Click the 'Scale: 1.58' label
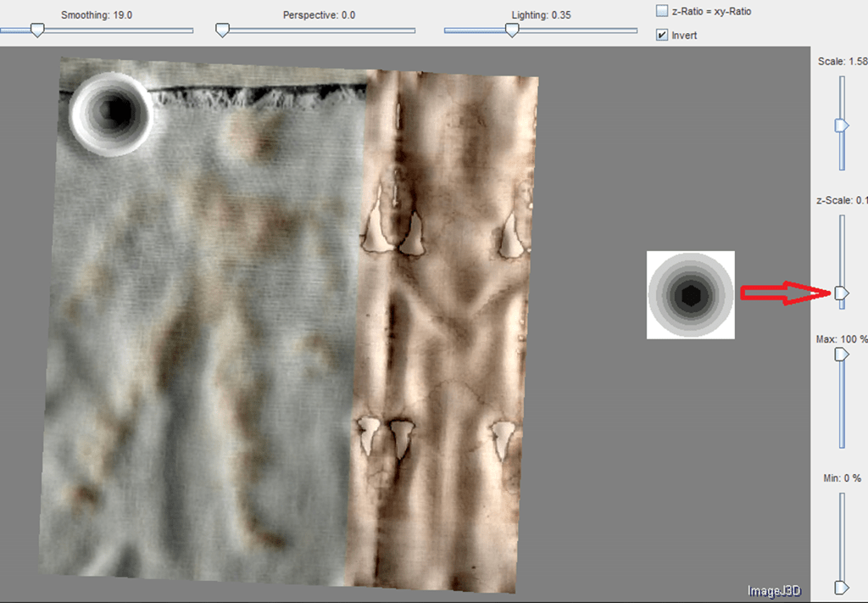The width and height of the screenshot is (868, 603). 843,61
